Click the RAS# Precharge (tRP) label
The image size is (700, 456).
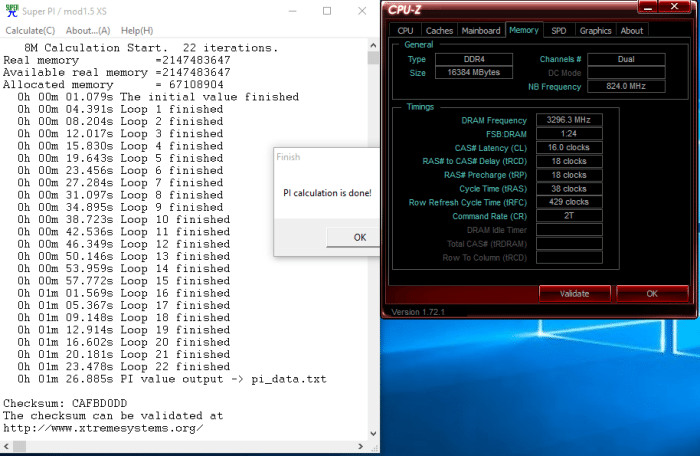pos(485,175)
